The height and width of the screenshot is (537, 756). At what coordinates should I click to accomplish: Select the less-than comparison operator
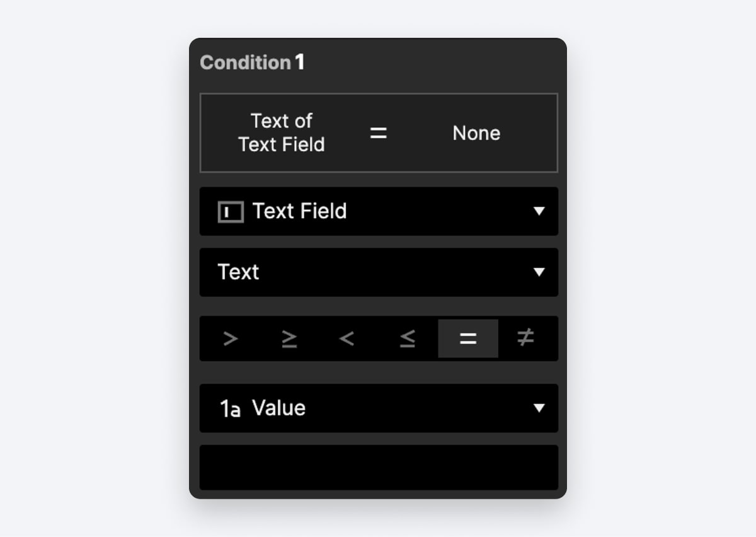click(x=347, y=338)
